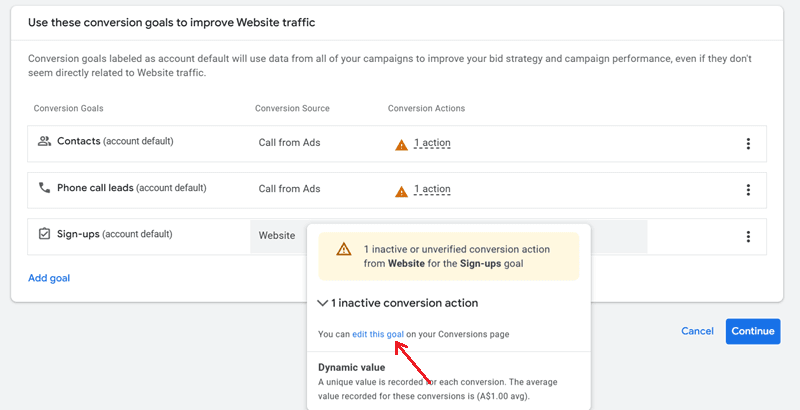
Task: Click the Phone call leads phone icon
Action: pos(44,188)
